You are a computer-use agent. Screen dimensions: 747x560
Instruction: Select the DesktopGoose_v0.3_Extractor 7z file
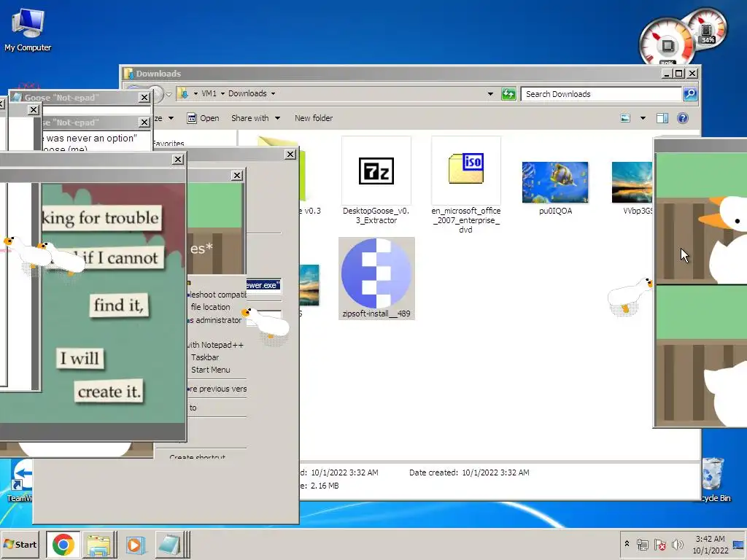pos(376,181)
